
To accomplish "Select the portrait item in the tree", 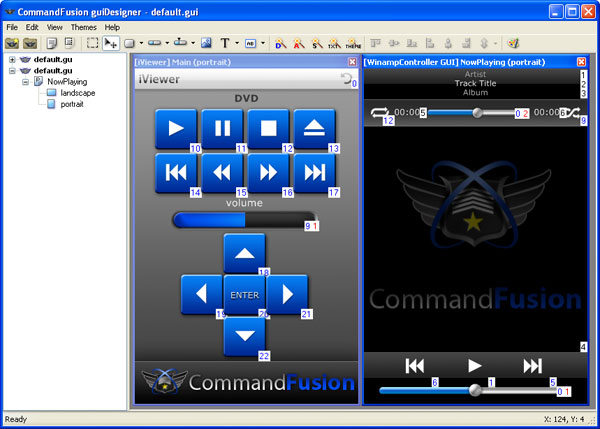I will pyautogui.click(x=72, y=104).
